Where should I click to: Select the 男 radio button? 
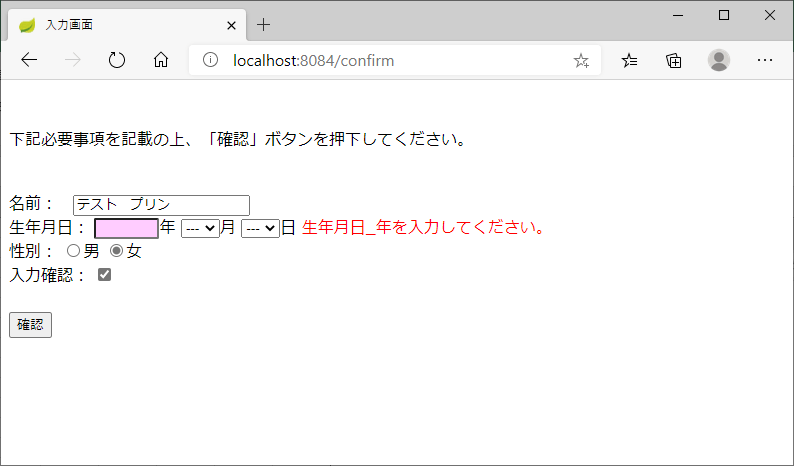tap(73, 251)
